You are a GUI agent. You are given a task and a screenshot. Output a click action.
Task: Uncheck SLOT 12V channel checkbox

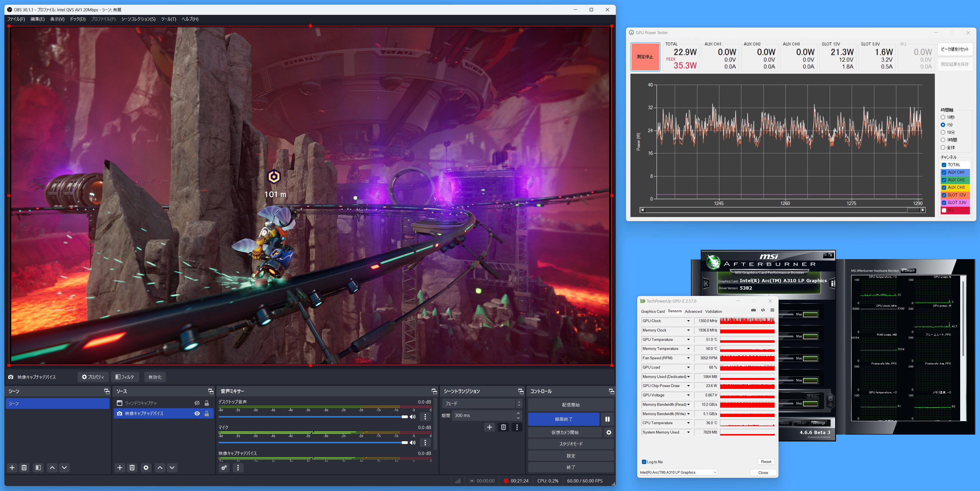point(944,195)
